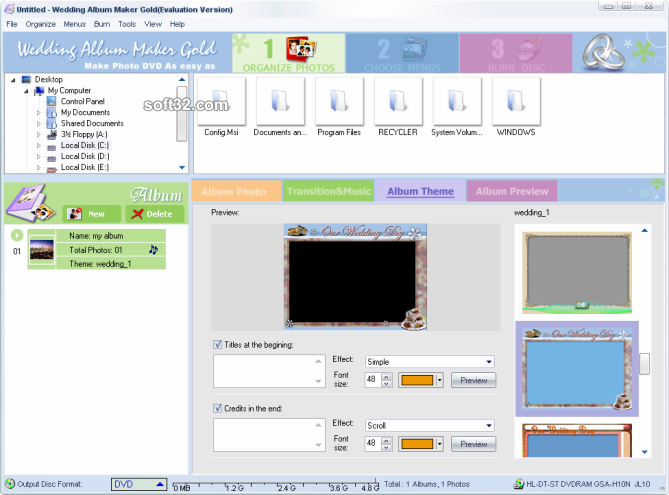Click the 3½ Floppy drive icon
The image size is (669, 495).
pos(52,134)
